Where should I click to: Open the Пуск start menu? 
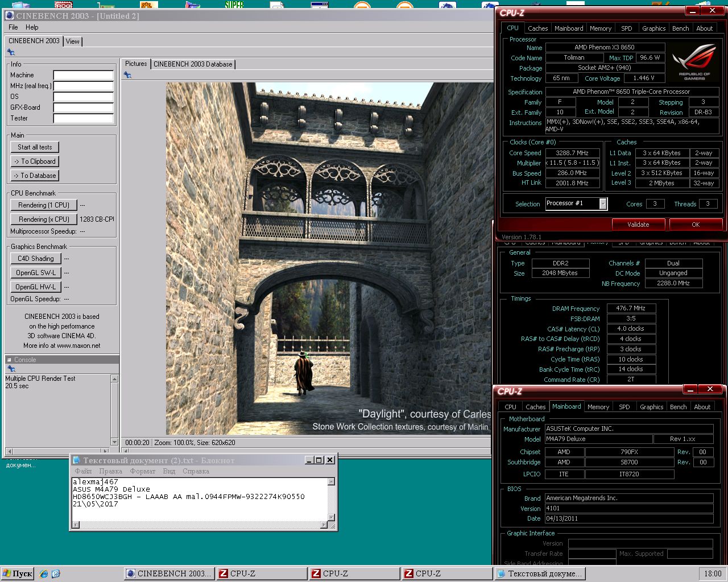point(18,574)
